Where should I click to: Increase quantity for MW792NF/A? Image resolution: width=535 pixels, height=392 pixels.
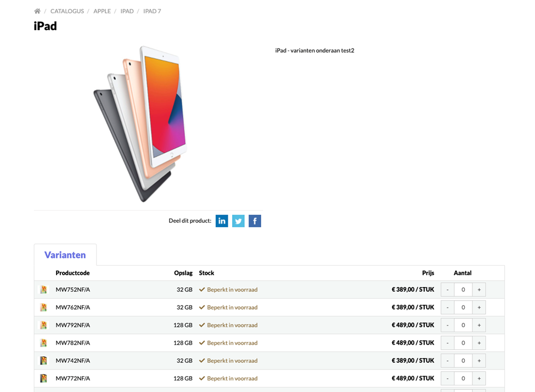coord(479,325)
